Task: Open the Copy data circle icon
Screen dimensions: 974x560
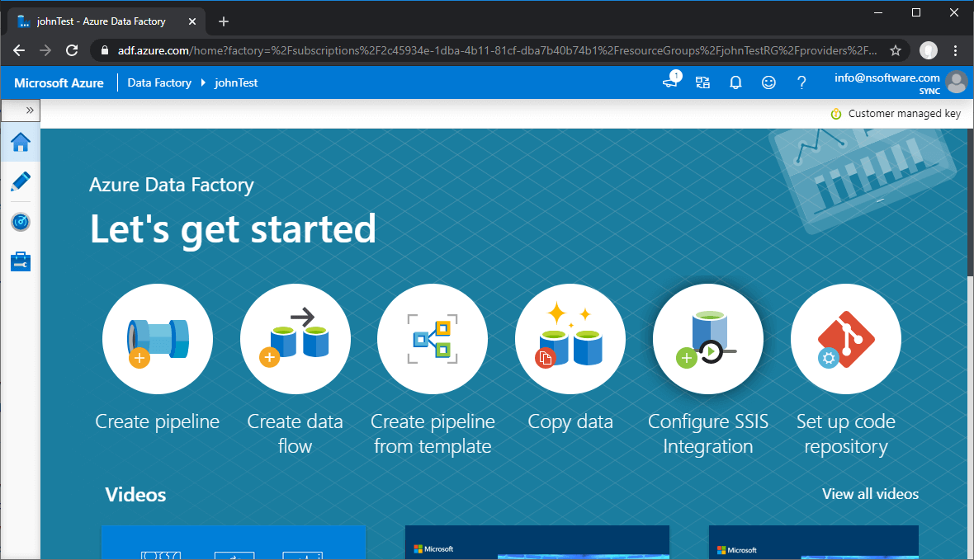Action: tap(570, 339)
